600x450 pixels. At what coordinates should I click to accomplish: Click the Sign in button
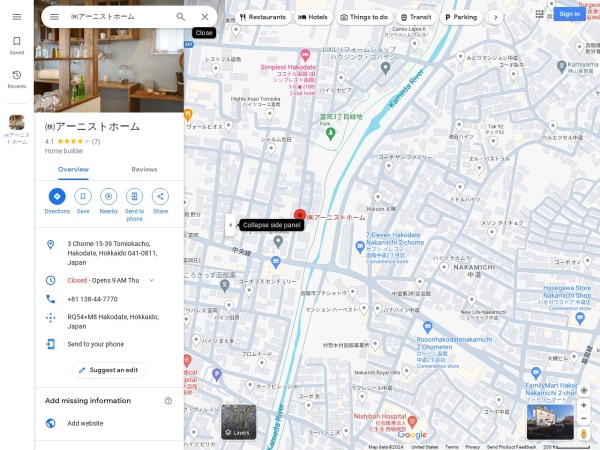[569, 14]
